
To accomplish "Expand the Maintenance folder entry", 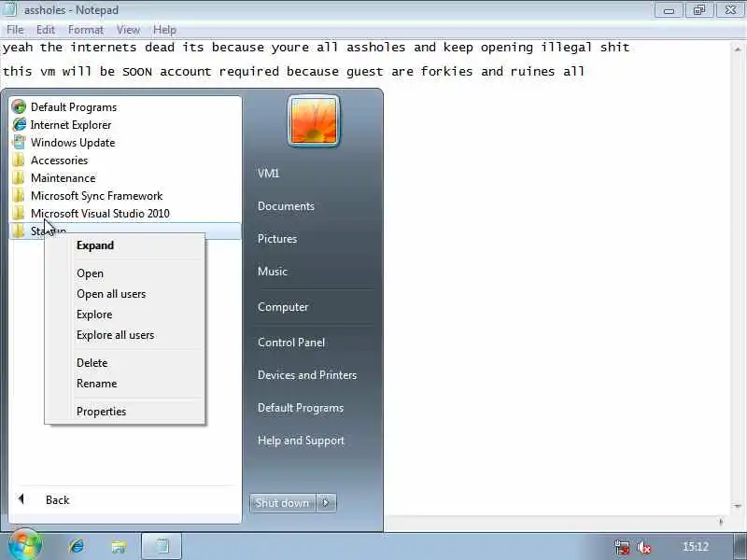I will coord(125,177).
